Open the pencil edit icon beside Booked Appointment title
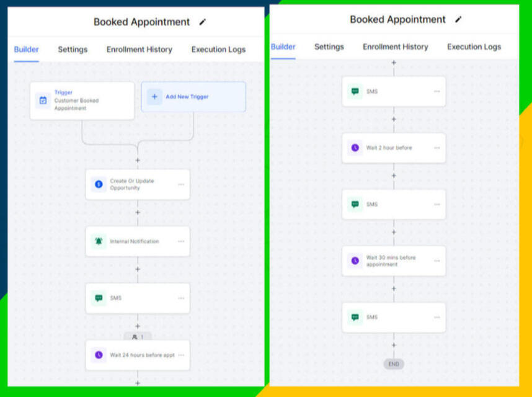 [x=203, y=22]
